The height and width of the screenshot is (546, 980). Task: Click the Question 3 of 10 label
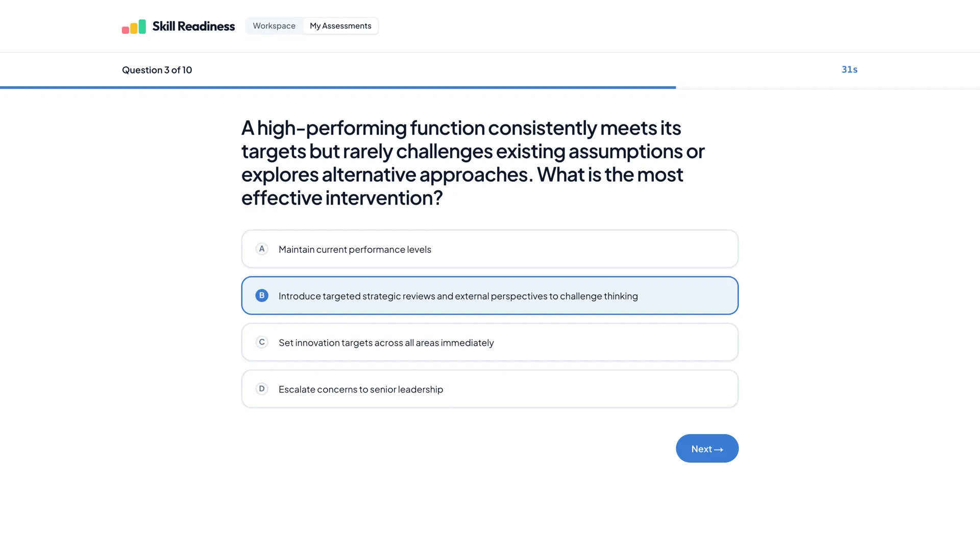[157, 70]
